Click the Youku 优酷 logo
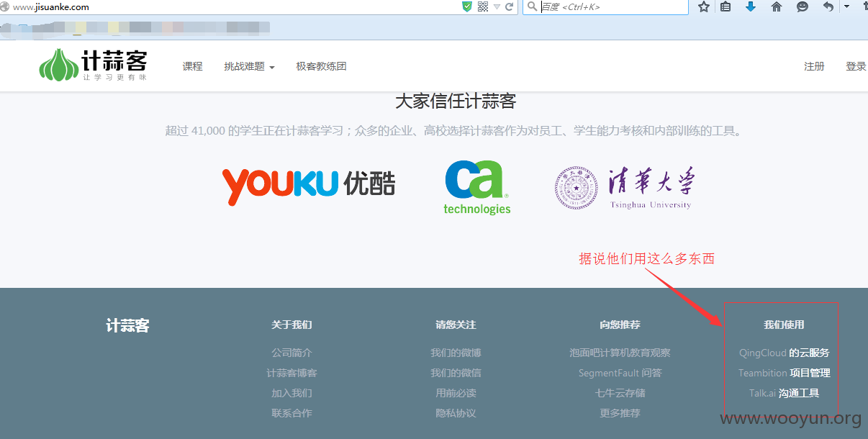This screenshot has height=439, width=868. click(x=309, y=185)
